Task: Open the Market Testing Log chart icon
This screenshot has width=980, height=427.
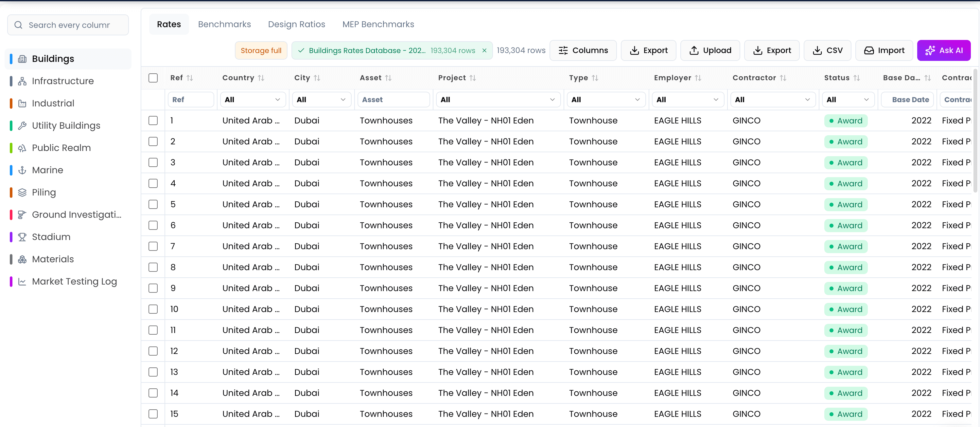Action: click(x=23, y=282)
